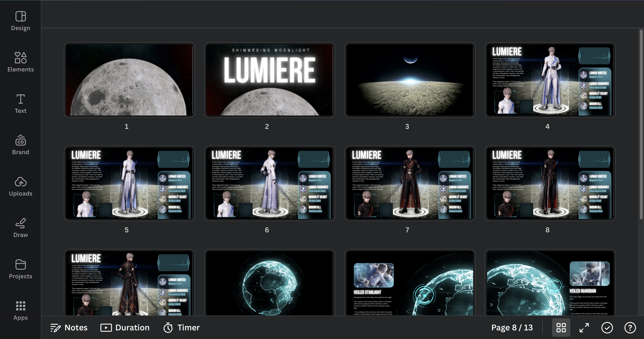This screenshot has height=339, width=644.
Task: Open the help question mark
Action: tap(630, 328)
